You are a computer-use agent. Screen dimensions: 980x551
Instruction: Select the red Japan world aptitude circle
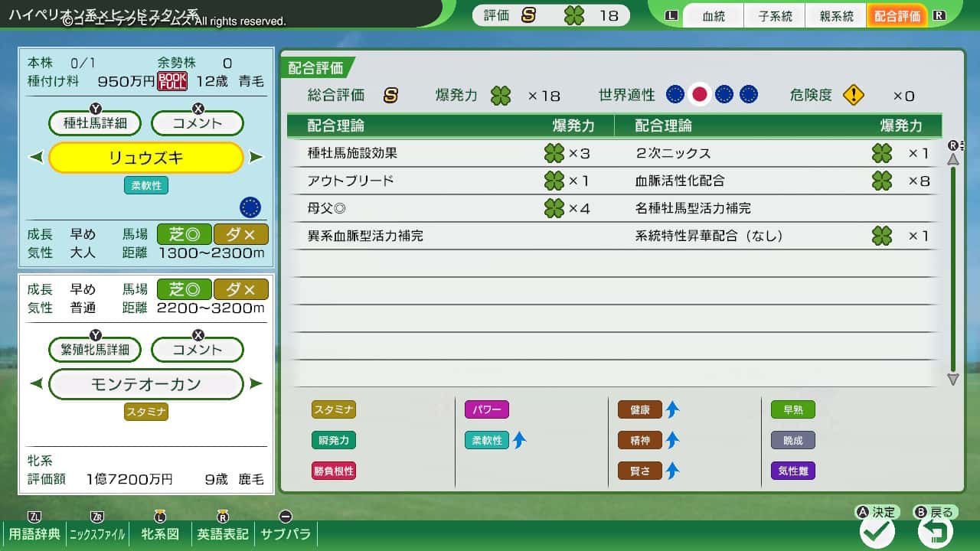(x=698, y=94)
